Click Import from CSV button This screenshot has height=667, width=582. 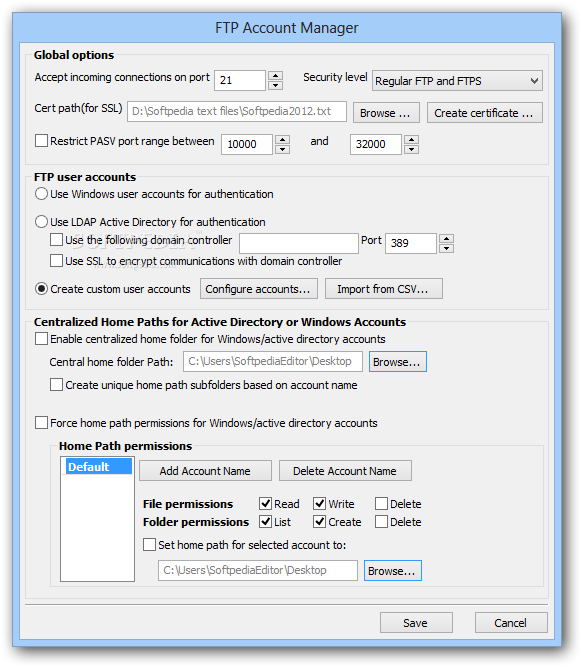click(384, 289)
